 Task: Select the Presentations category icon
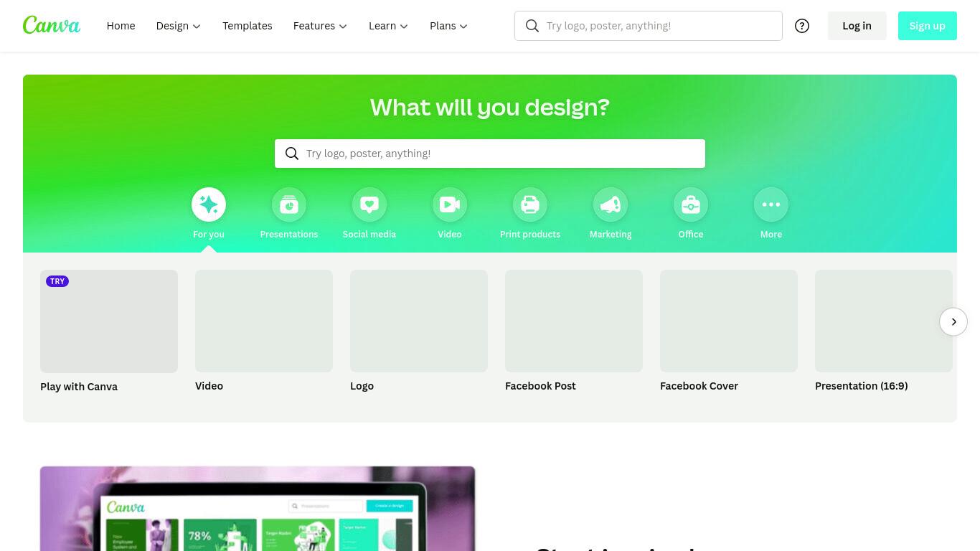(289, 205)
